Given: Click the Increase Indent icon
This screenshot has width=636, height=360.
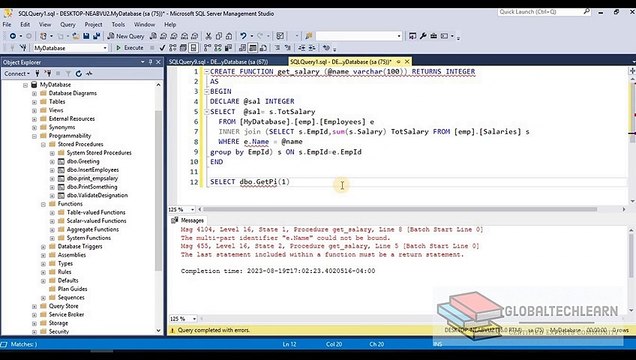Looking at the screenshot, I should 312,48.
